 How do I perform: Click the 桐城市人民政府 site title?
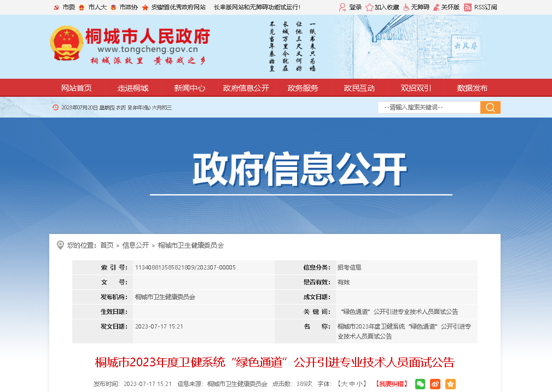148,36
